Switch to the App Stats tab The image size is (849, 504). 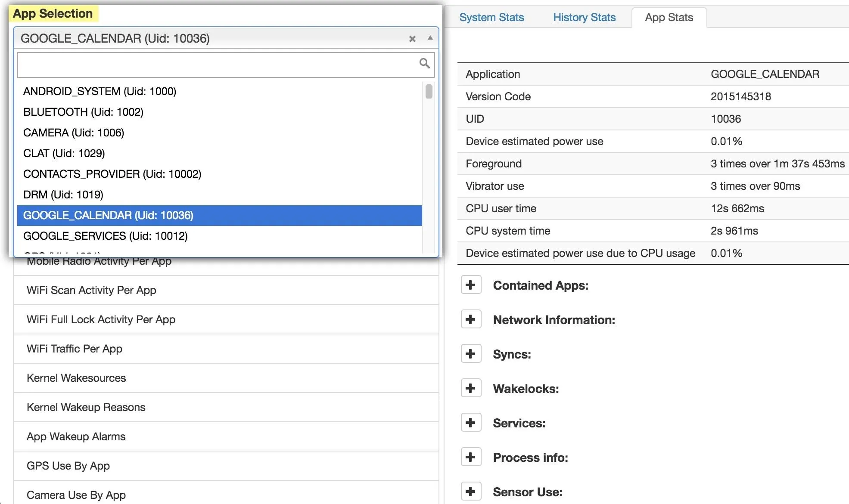point(669,17)
